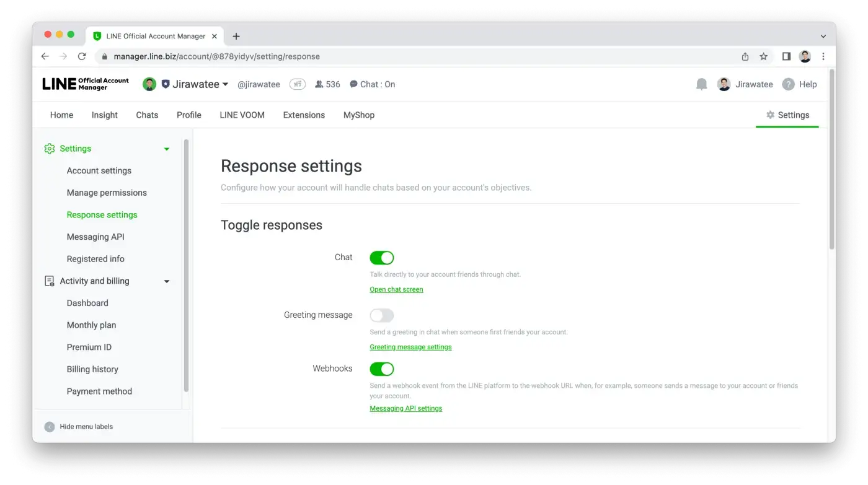Open the Jirawatee account switcher dropdown
This screenshot has height=485, width=868.
[225, 85]
